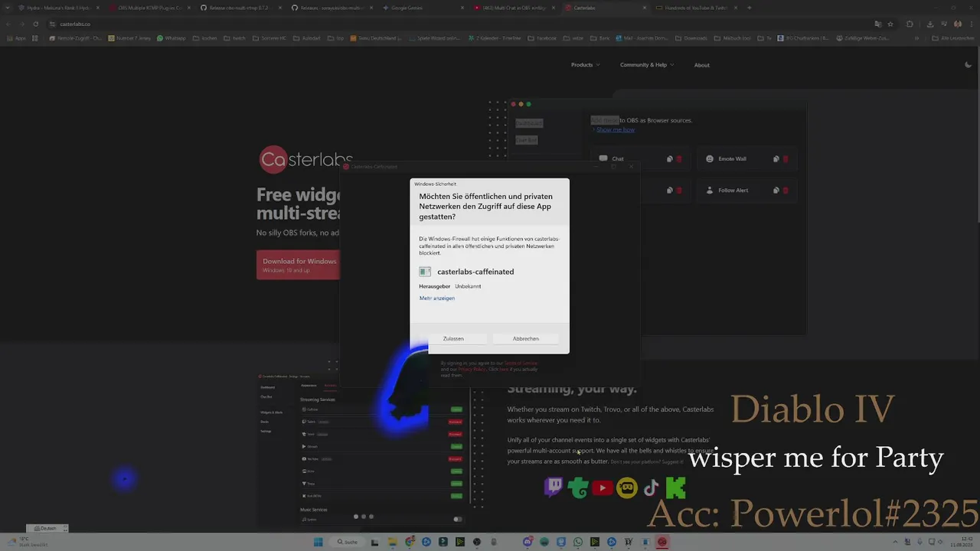The image size is (980, 551).
Task: Click the YouTube platform icon
Action: (x=602, y=487)
